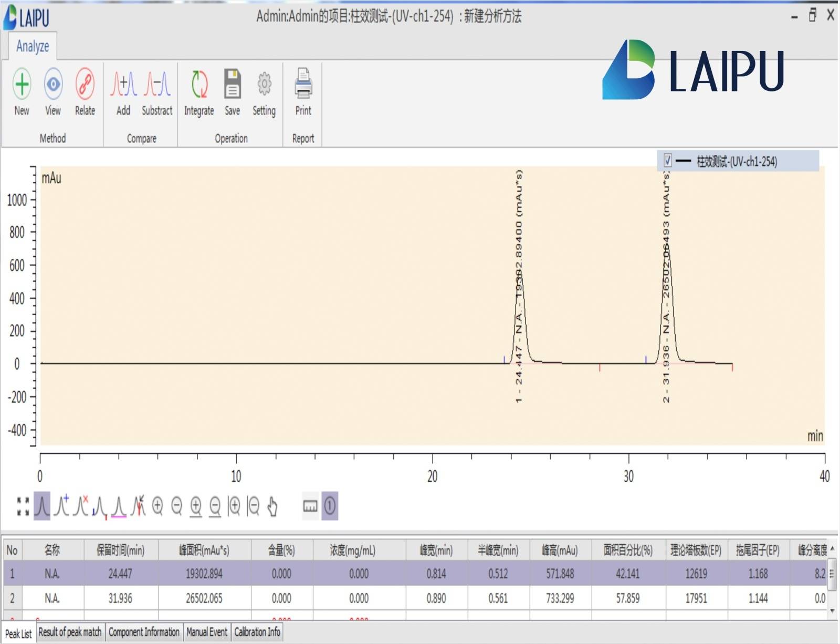
Task: Click the Relate method icon
Action: tap(85, 84)
